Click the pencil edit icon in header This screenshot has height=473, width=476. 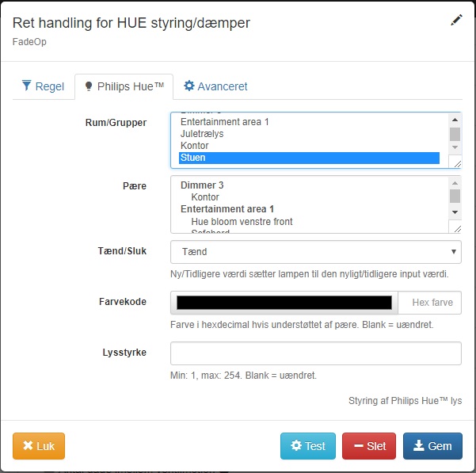coord(456,21)
